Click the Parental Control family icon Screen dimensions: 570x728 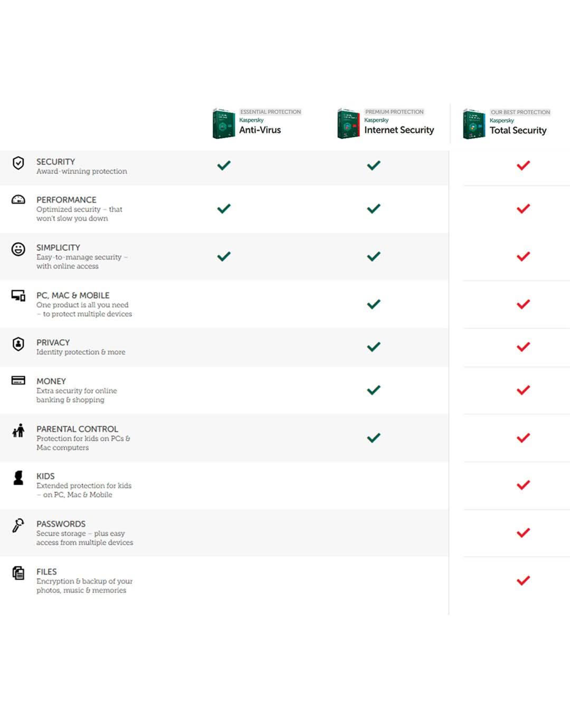pos(18,430)
